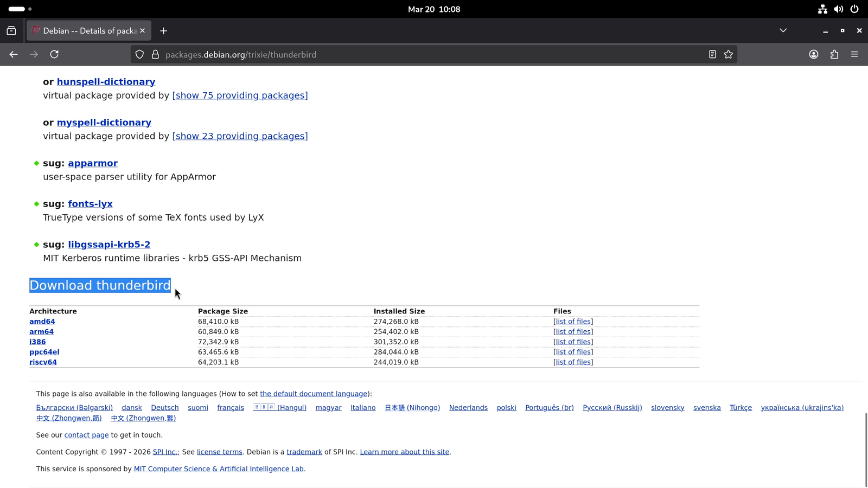Close the Debian package details tab

(x=143, y=31)
